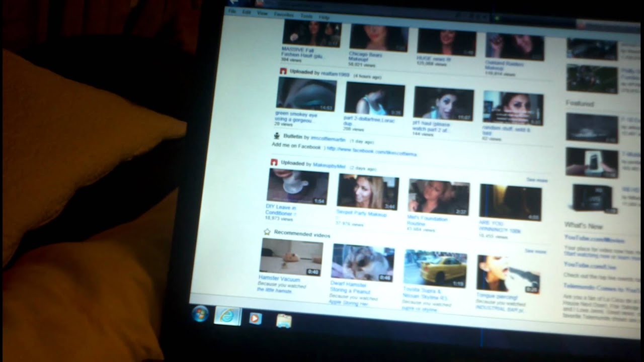This screenshot has height=362, width=644.
Task: Click the Bulletin icon next to imscottiemartin
Action: [277, 136]
